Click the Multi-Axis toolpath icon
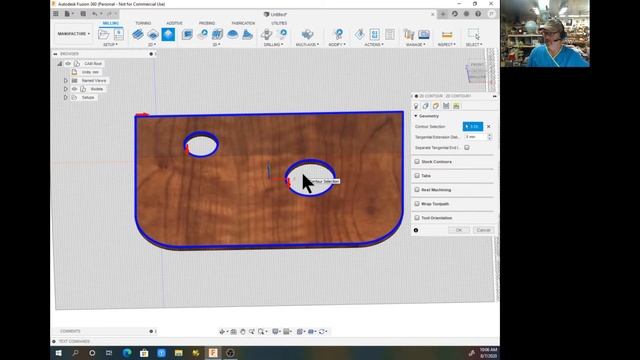Image resolution: width=640 pixels, height=360 pixels. 307,35
